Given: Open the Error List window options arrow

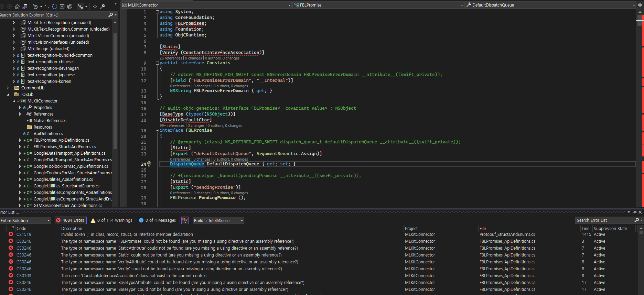Looking at the screenshot, I should tap(629, 212).
